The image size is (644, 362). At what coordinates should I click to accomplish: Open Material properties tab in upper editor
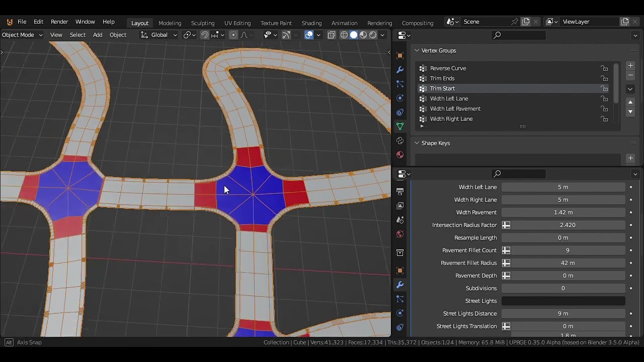(x=400, y=155)
